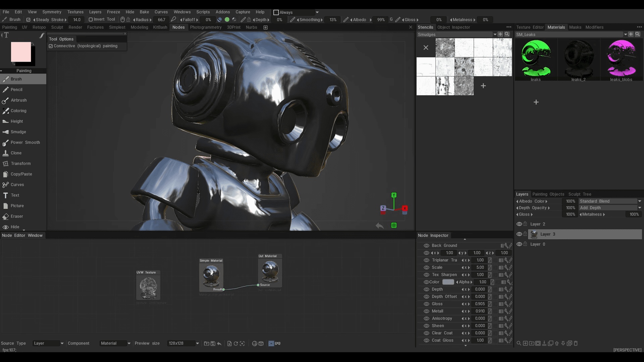Select the Curves tool in Painting panel
The image size is (644, 362).
(23, 185)
